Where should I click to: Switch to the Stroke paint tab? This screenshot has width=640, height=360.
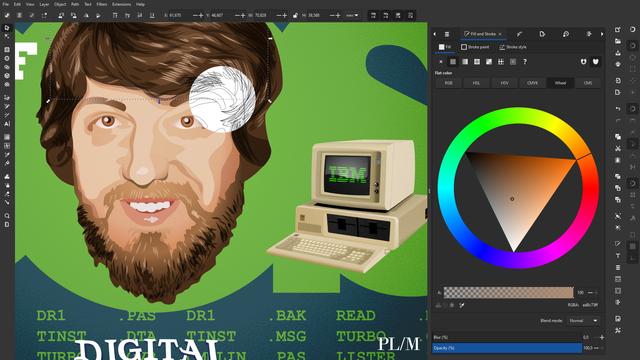pos(475,47)
